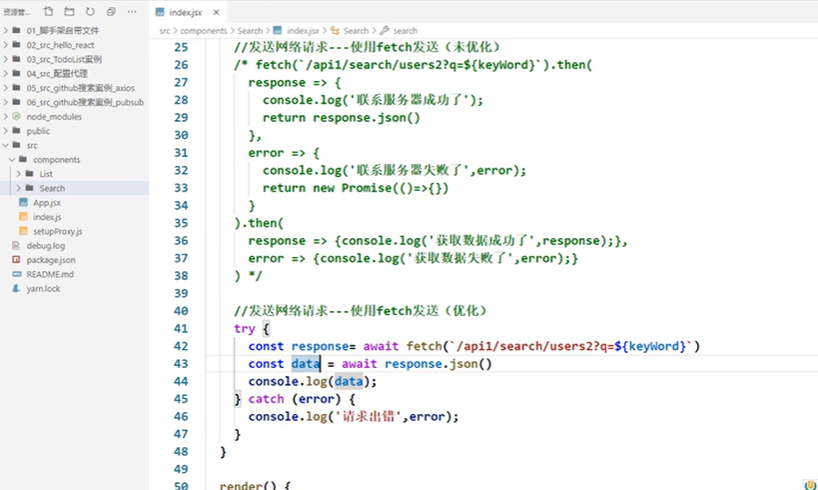Select the 06_src_github搜索案例_pubsub folder
The width and height of the screenshot is (818, 490).
point(85,102)
